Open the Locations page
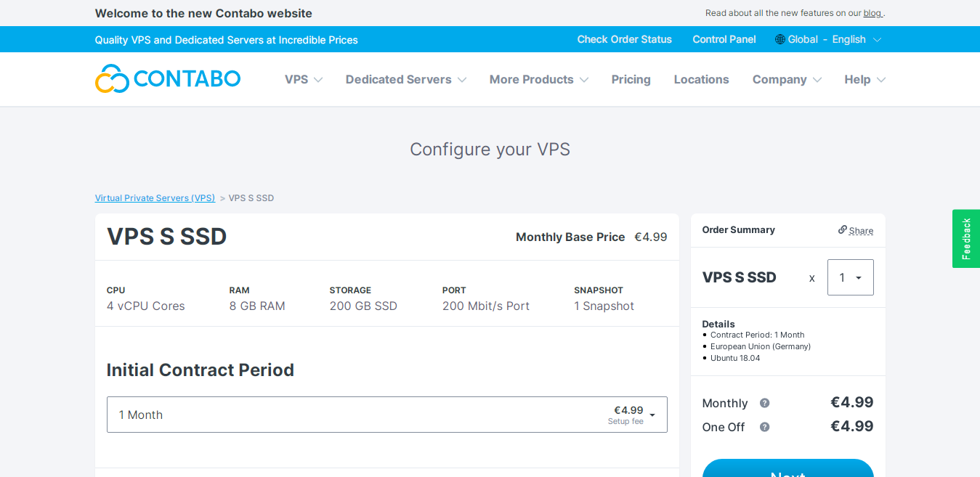The image size is (980, 477). pyautogui.click(x=701, y=79)
